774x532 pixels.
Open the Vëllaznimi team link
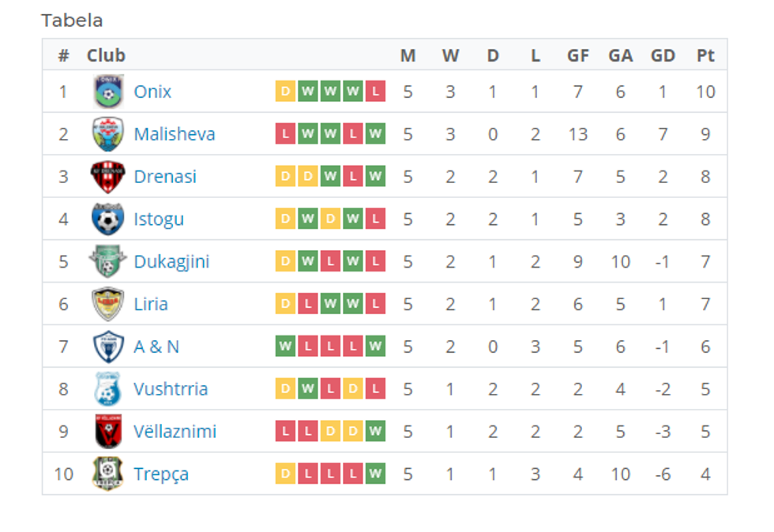[x=175, y=432]
